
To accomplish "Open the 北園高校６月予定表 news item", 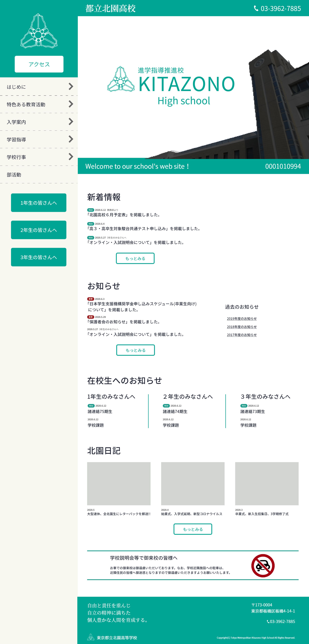I will coord(124,215).
